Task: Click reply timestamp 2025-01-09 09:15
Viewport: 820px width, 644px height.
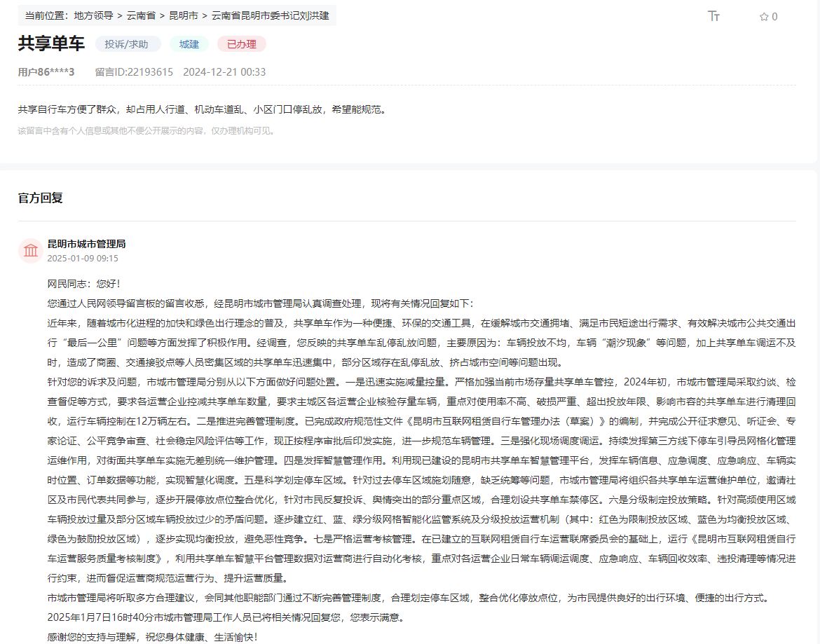Action: coord(83,259)
